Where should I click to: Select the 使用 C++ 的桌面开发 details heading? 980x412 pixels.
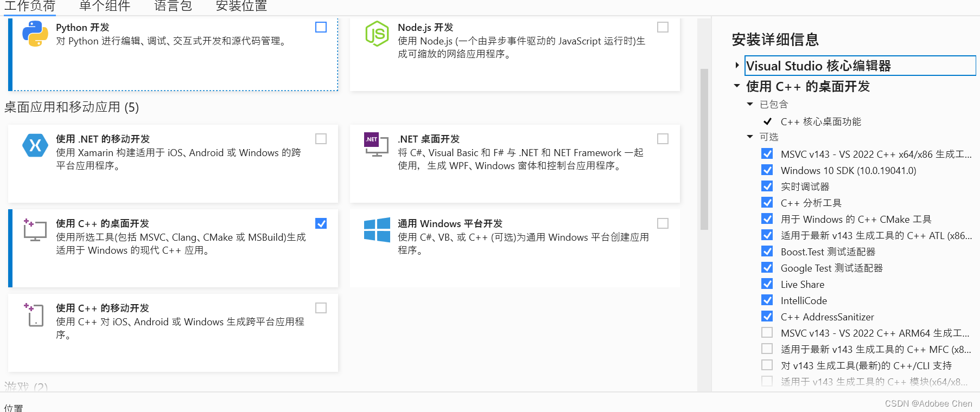(808, 86)
